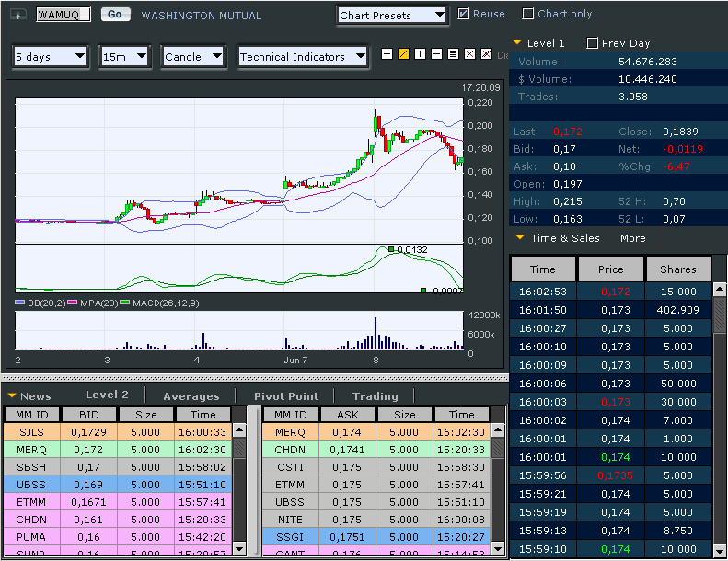Screen dimensions: 728x561
Task: Select the multi-line levels drawing tool
Action: pyautogui.click(x=453, y=54)
